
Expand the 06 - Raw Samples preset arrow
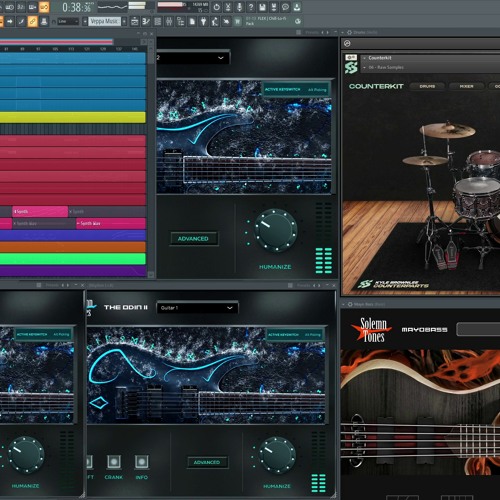(x=365, y=67)
